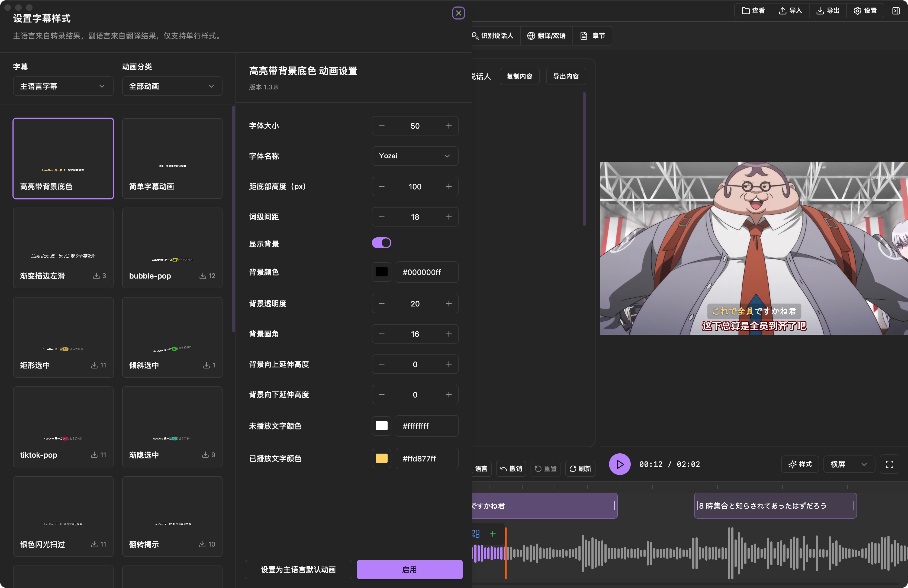Click the played text yellow color swatch
The image size is (908, 588).
tap(382, 458)
